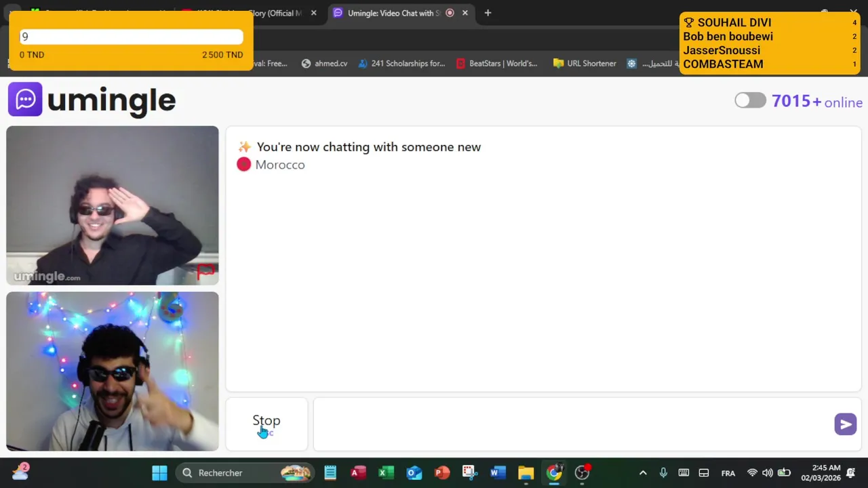
Task: Click your own webcam preview
Action: tap(113, 371)
